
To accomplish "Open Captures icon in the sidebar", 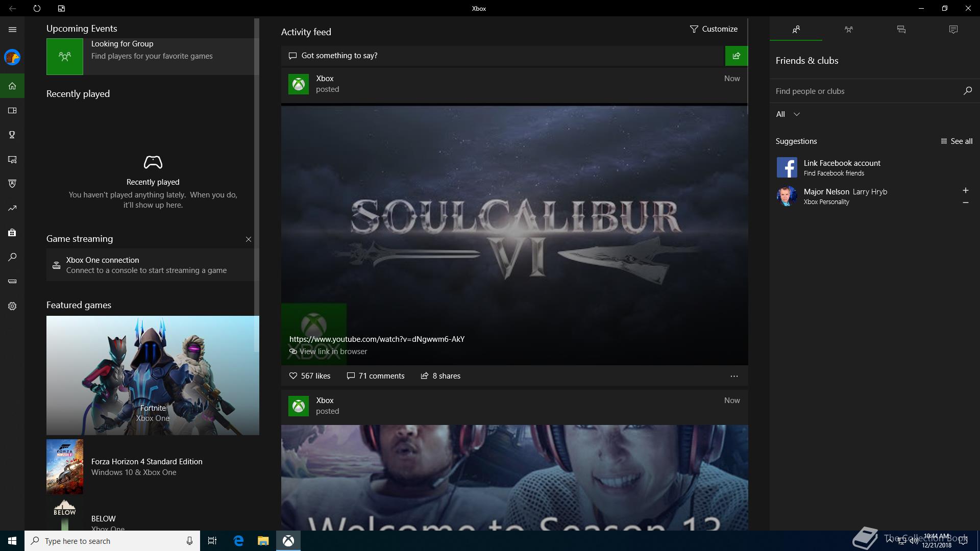I will point(12,159).
